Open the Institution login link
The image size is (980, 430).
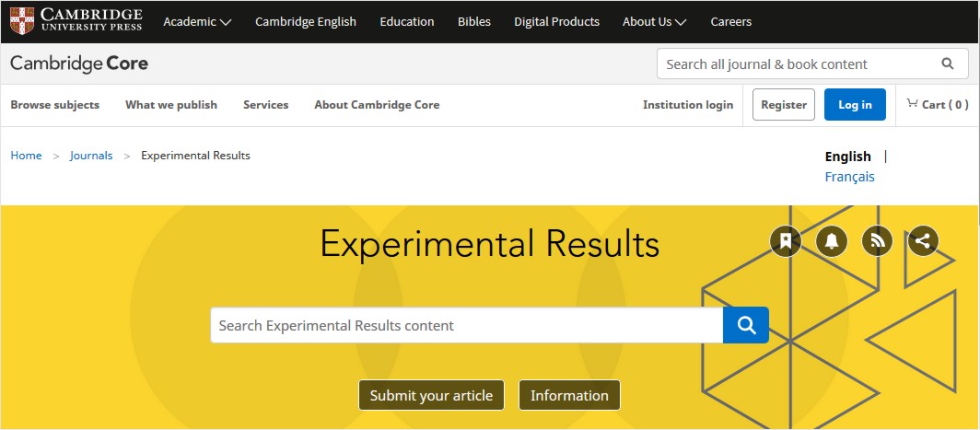tap(687, 105)
